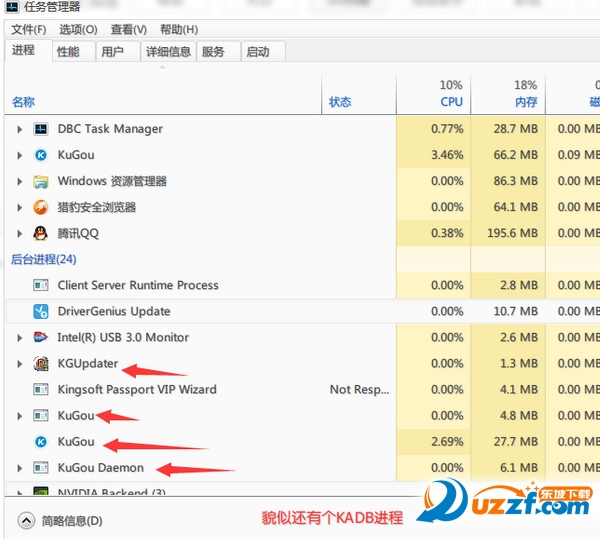
Task: Switch to the 用户 tab
Action: point(118,51)
